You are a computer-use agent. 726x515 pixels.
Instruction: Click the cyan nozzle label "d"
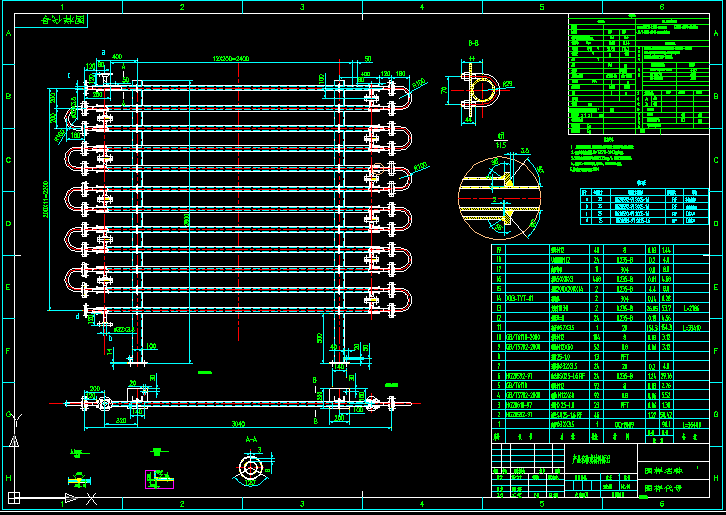coord(77,316)
